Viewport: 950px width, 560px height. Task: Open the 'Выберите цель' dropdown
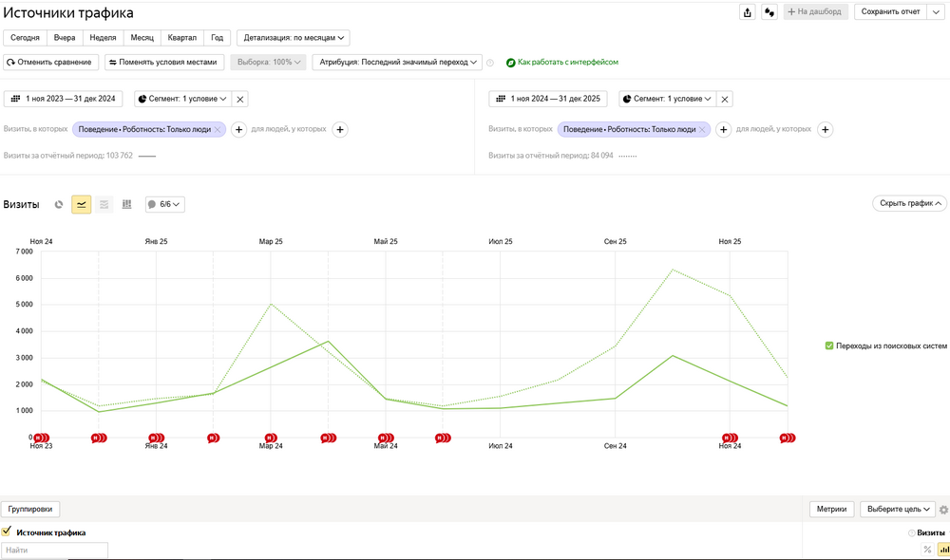897,509
